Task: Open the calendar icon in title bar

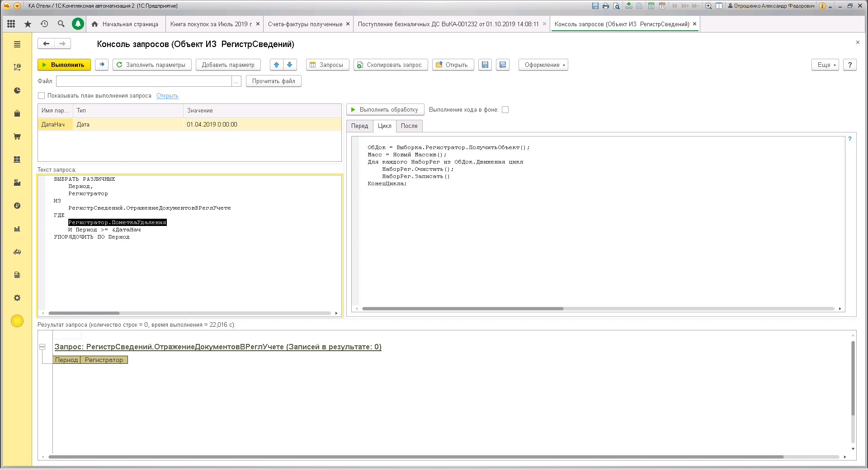Action: (x=662, y=6)
